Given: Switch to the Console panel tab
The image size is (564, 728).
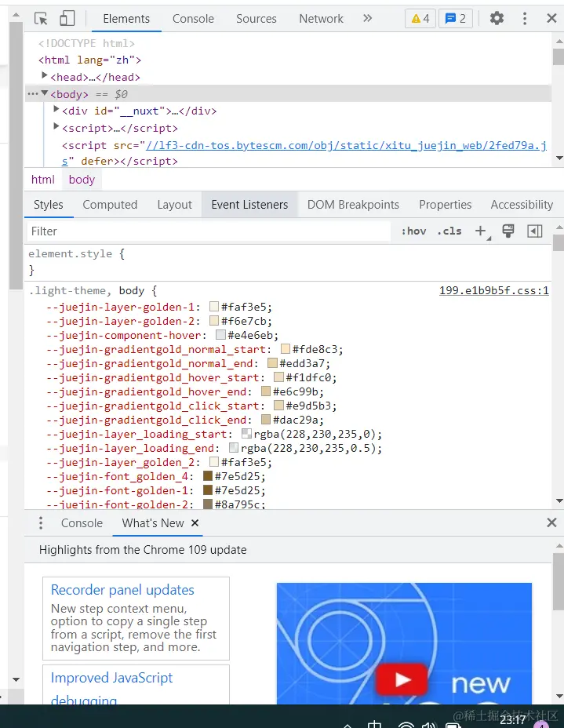Looking at the screenshot, I should 193,19.
